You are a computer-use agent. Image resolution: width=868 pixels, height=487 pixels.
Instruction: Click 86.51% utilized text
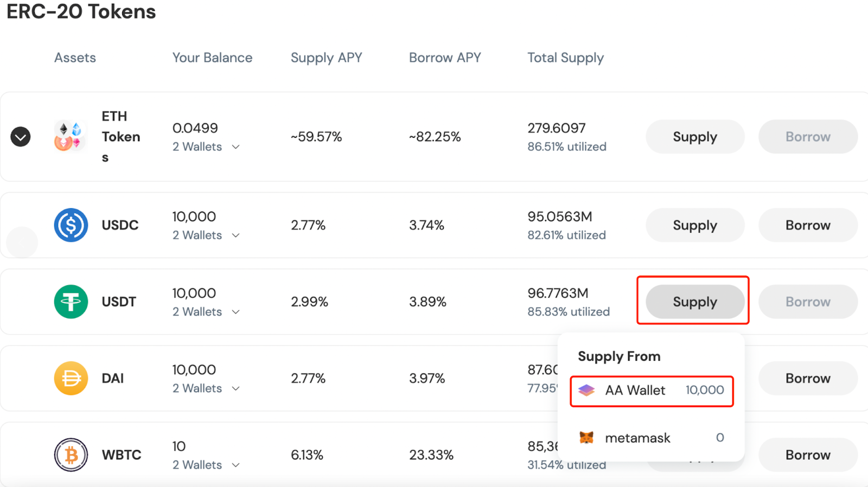[x=567, y=147]
